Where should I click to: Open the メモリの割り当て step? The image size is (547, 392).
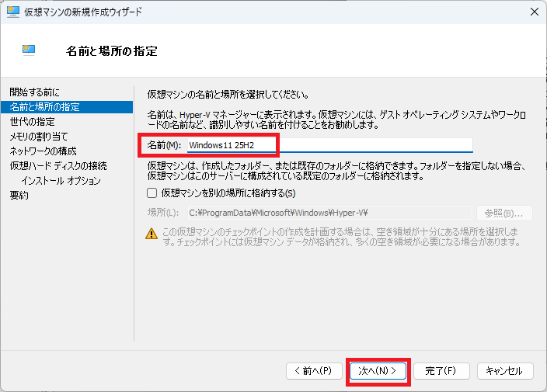[x=38, y=137]
